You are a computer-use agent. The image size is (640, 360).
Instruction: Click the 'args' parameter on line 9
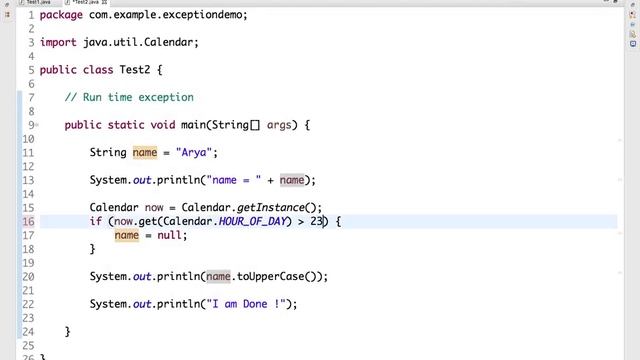279,125
